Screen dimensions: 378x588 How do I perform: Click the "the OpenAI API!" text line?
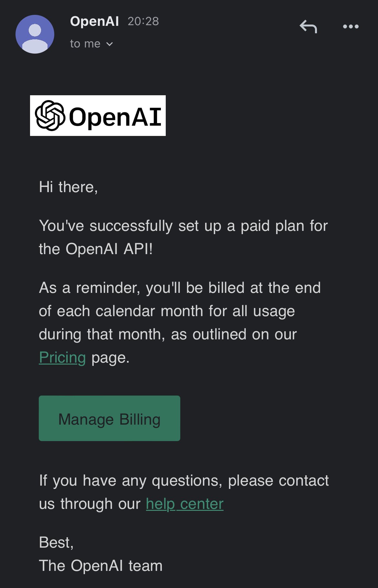96,249
